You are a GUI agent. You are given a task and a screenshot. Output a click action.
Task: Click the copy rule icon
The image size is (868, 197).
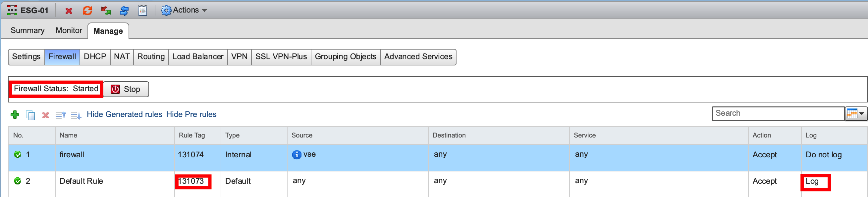point(30,115)
